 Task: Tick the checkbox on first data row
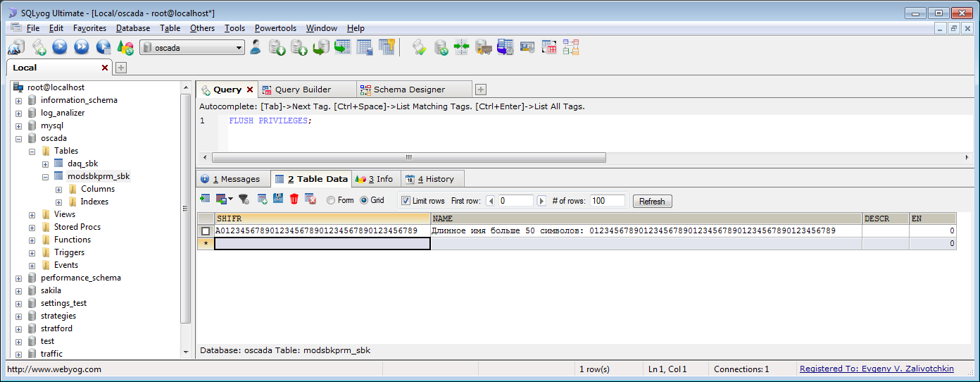205,231
